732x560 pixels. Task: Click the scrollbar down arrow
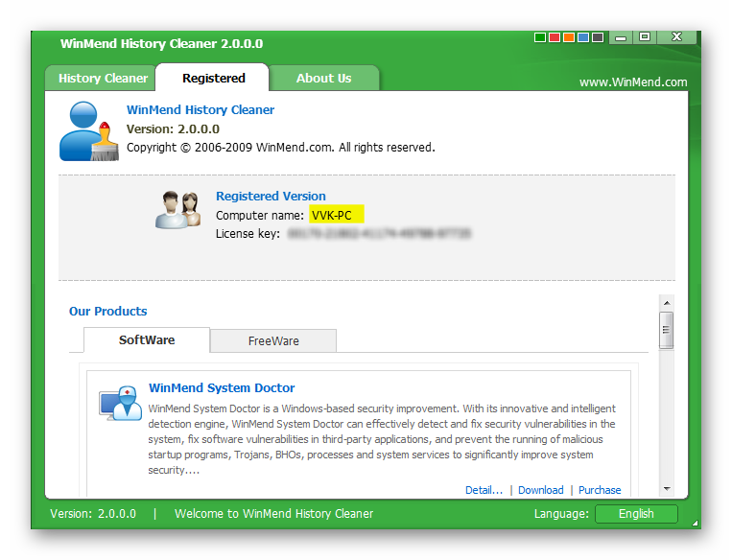click(x=667, y=489)
